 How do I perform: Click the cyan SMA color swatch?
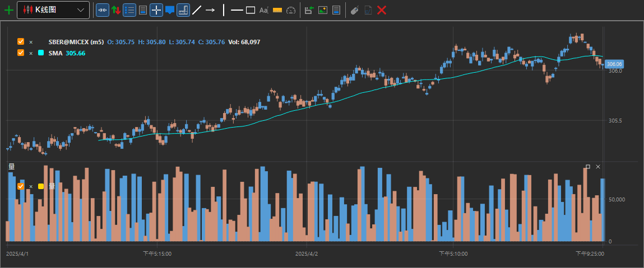[x=41, y=53]
